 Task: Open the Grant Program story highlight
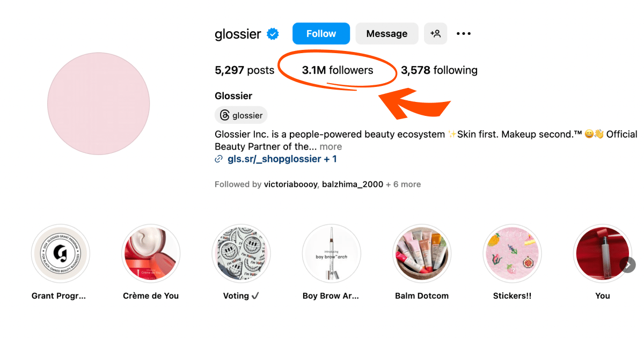[x=61, y=253]
